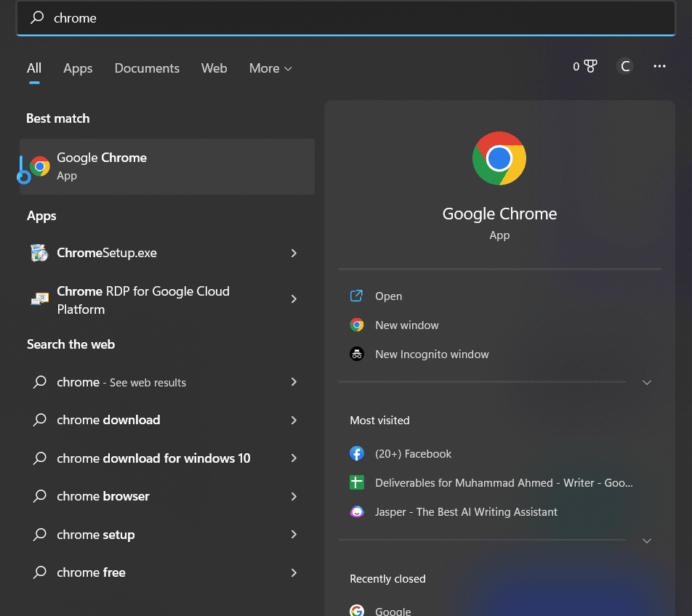Image resolution: width=692 pixels, height=616 pixels.
Task: Click the New Incognito window icon
Action: [357, 354]
